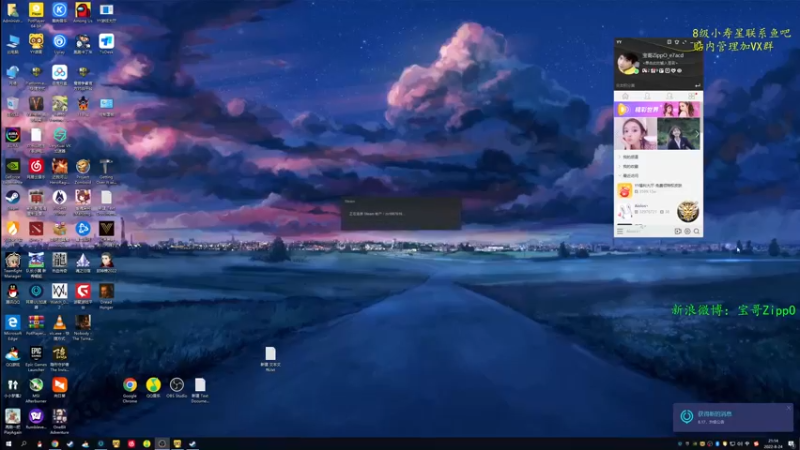Open YY settings gear at bottom
The image size is (800, 450).
687,231
